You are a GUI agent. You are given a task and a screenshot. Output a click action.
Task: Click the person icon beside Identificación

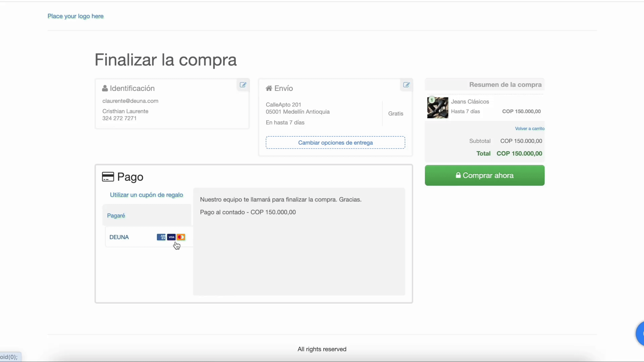click(105, 88)
